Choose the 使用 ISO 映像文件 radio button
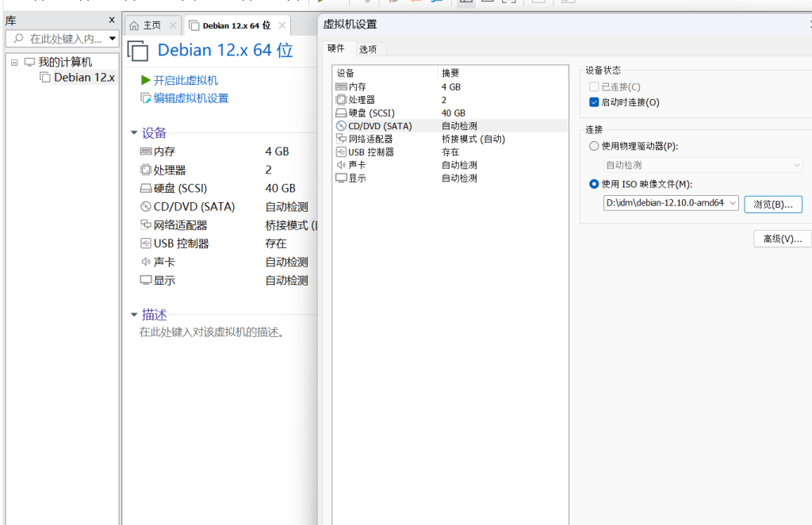 point(594,184)
